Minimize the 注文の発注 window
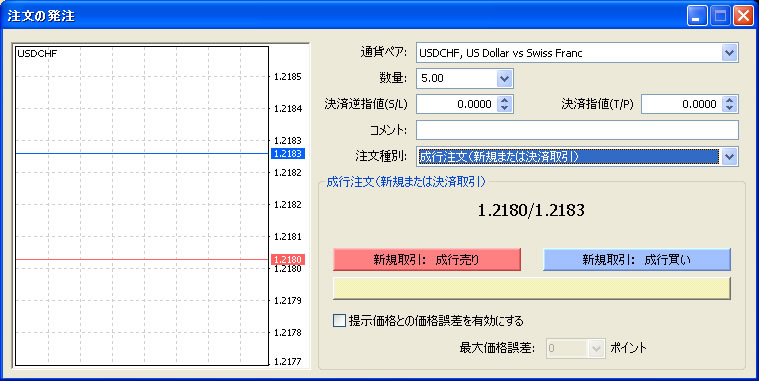Screen dimensions: 759x381 [x=697, y=16]
